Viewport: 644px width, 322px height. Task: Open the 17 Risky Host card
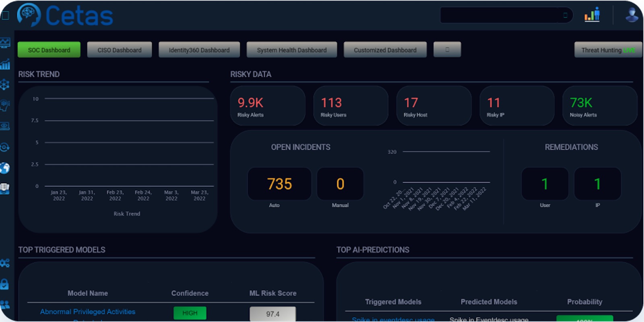coord(434,106)
